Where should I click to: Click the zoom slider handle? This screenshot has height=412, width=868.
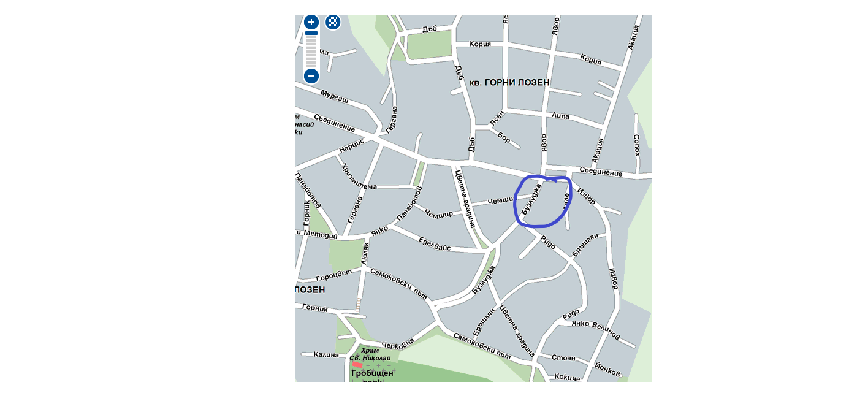(x=311, y=33)
